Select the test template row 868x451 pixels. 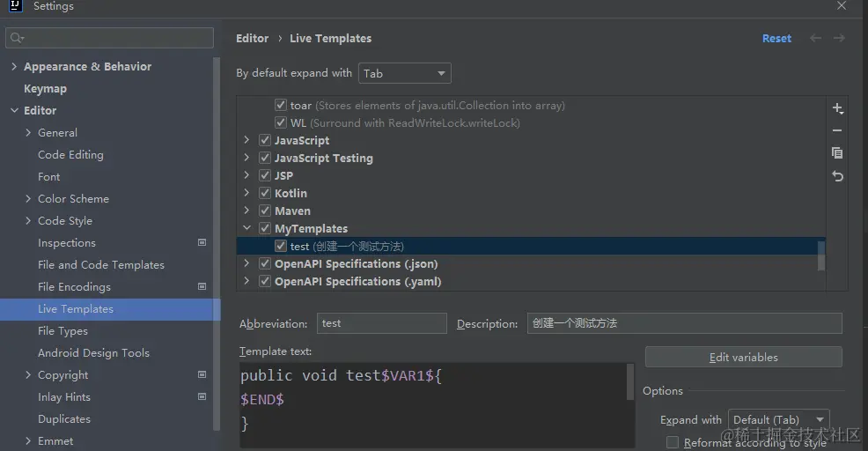pos(531,246)
